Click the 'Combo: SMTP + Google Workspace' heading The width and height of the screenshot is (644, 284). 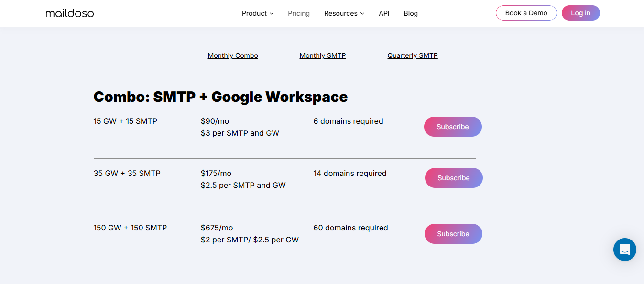tap(220, 97)
